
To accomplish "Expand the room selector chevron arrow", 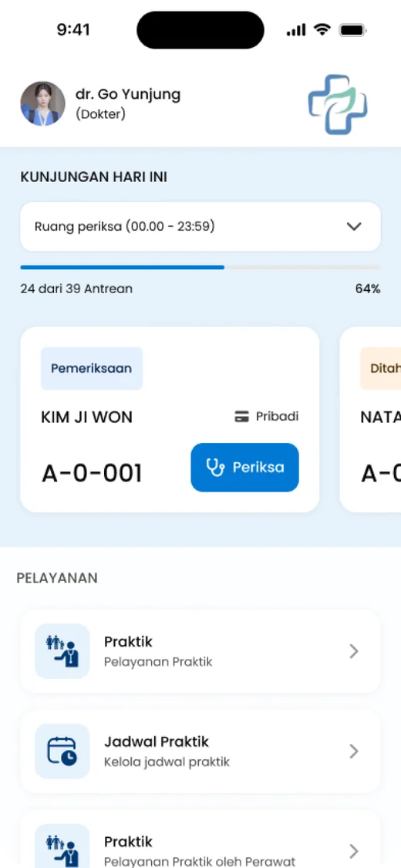I will point(354,226).
